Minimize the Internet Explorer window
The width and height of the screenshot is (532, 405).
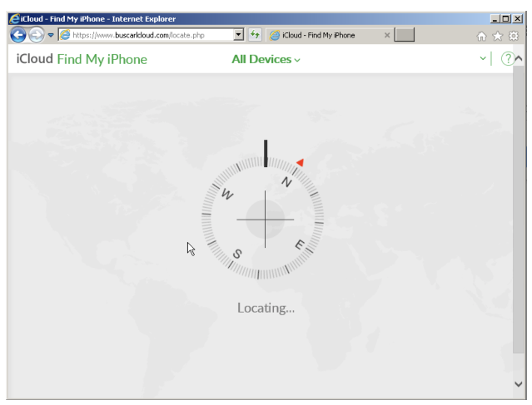pyautogui.click(x=495, y=19)
